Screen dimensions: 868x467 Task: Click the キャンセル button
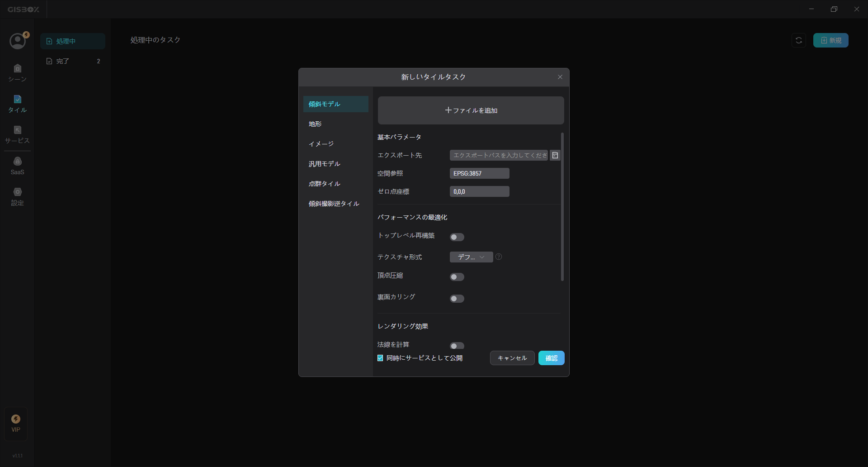pyautogui.click(x=512, y=358)
